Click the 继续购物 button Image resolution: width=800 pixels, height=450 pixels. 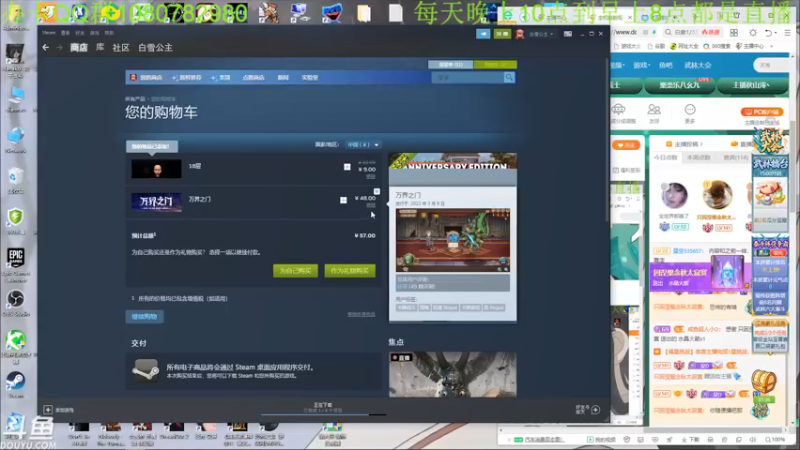[x=144, y=317]
